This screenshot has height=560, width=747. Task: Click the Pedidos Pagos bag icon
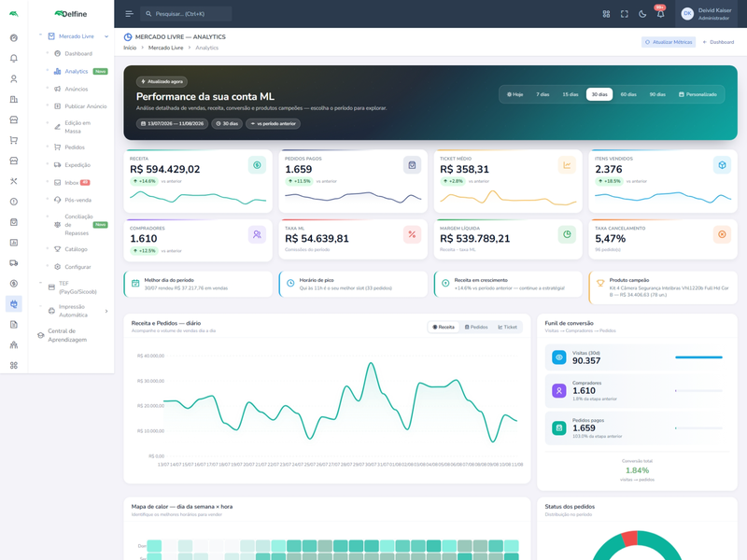coord(412,165)
